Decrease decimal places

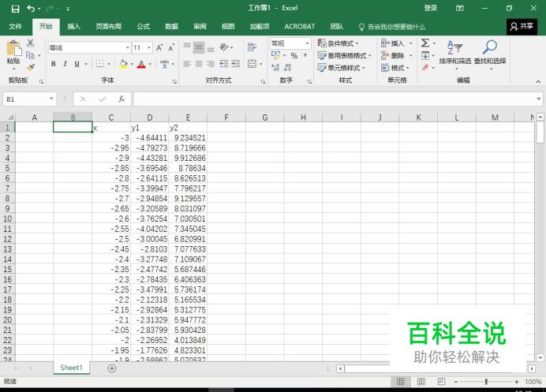coord(287,68)
